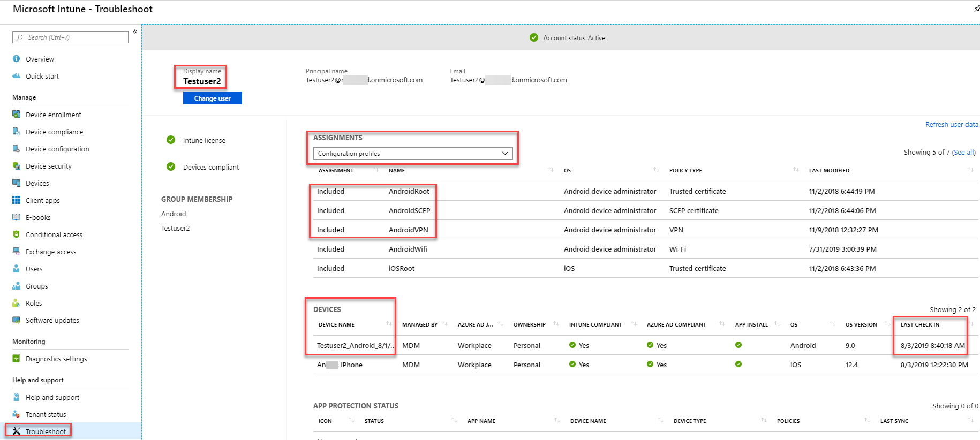Click the App install check for iPhone row
The width and height of the screenshot is (980, 440).
pos(738,364)
